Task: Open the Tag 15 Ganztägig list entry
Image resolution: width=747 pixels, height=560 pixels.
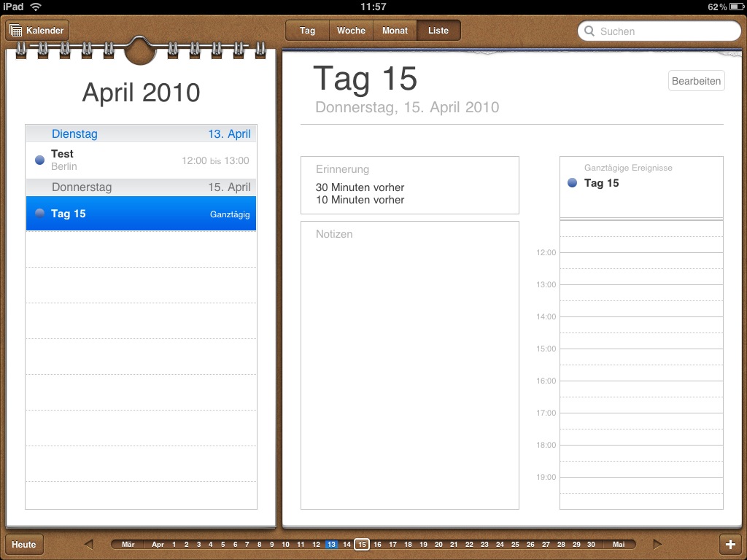Action: 141,214
